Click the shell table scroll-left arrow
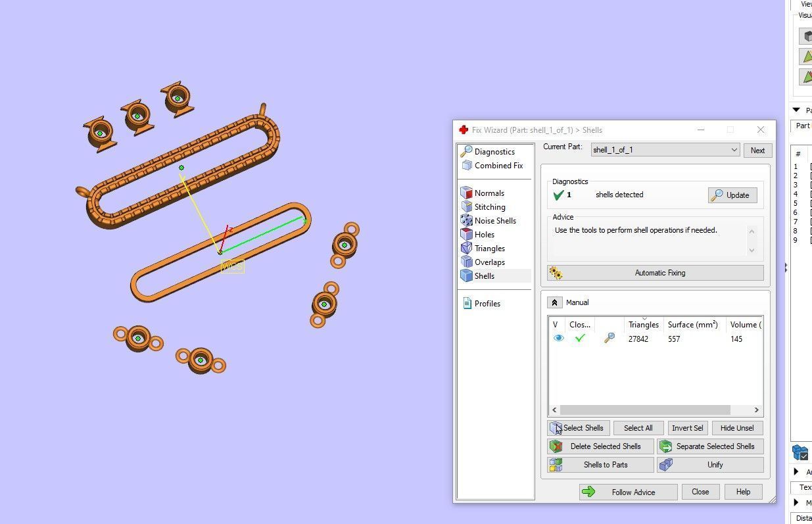The width and height of the screenshot is (812, 524). tap(554, 410)
